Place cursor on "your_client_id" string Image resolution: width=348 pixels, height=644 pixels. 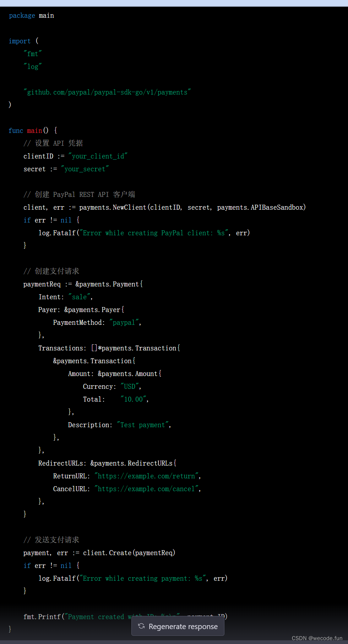click(98, 156)
